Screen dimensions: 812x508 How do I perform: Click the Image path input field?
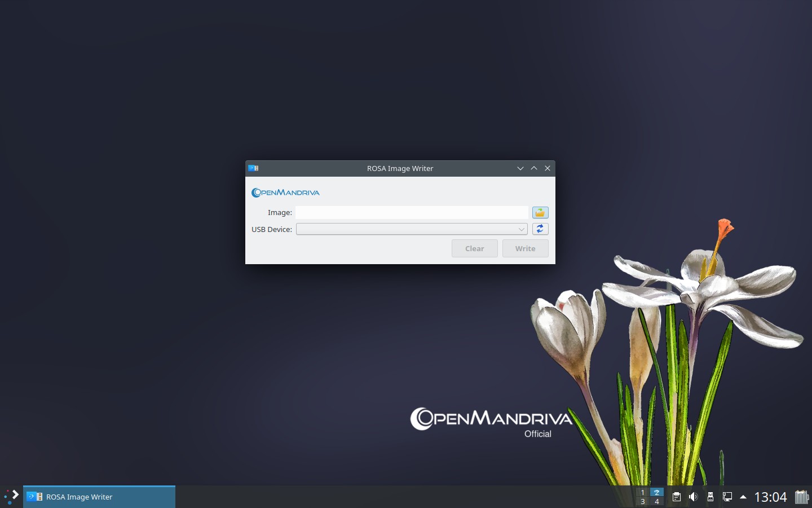click(x=412, y=213)
